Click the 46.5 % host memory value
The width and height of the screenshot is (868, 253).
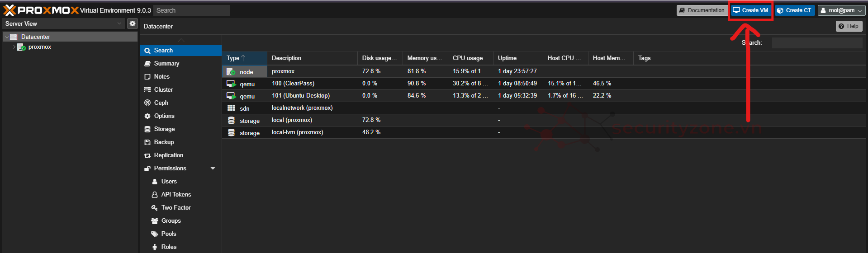pos(602,84)
